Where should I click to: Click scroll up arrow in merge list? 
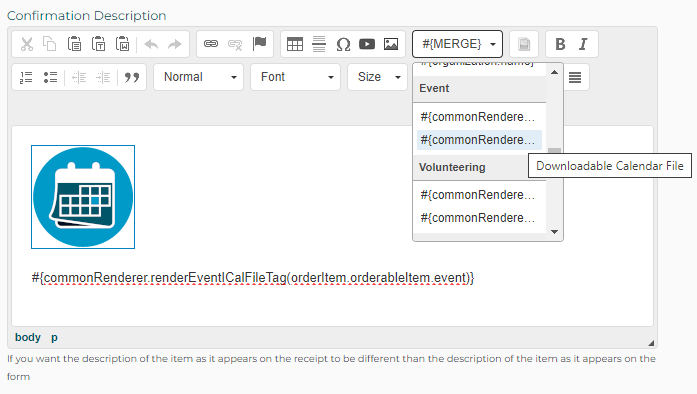[554, 72]
